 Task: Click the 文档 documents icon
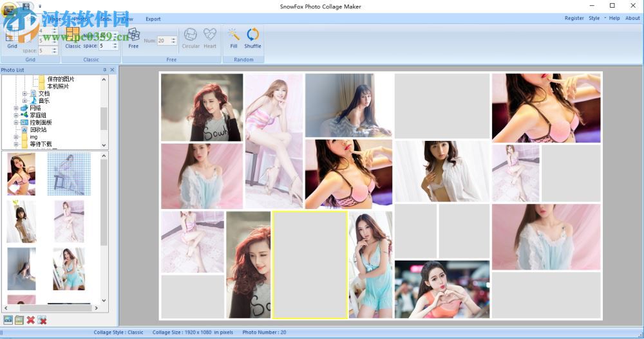33,93
